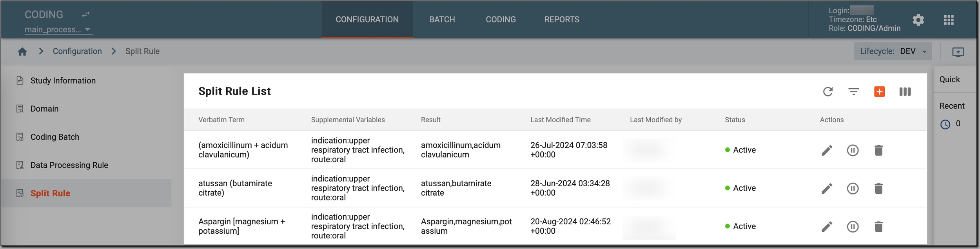Go to Configuration breadcrumb link
The image size is (980, 249).
coord(77,51)
